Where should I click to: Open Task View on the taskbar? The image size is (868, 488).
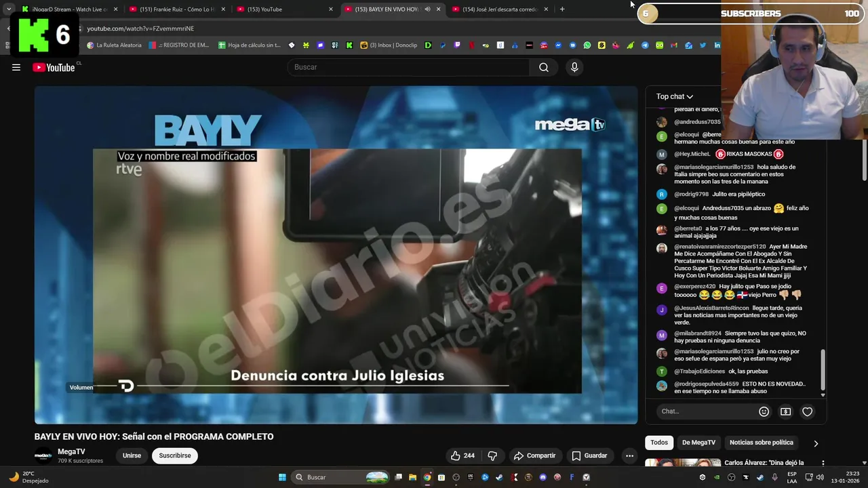(x=399, y=477)
